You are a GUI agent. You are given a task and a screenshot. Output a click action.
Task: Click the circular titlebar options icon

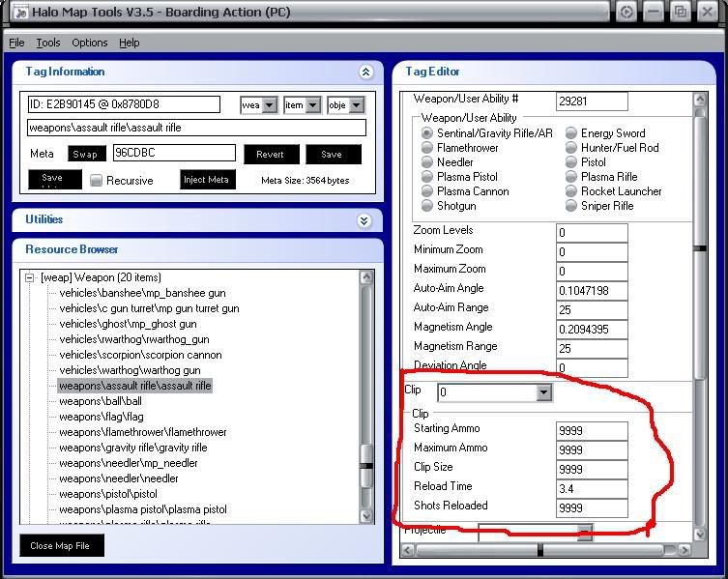[626, 12]
